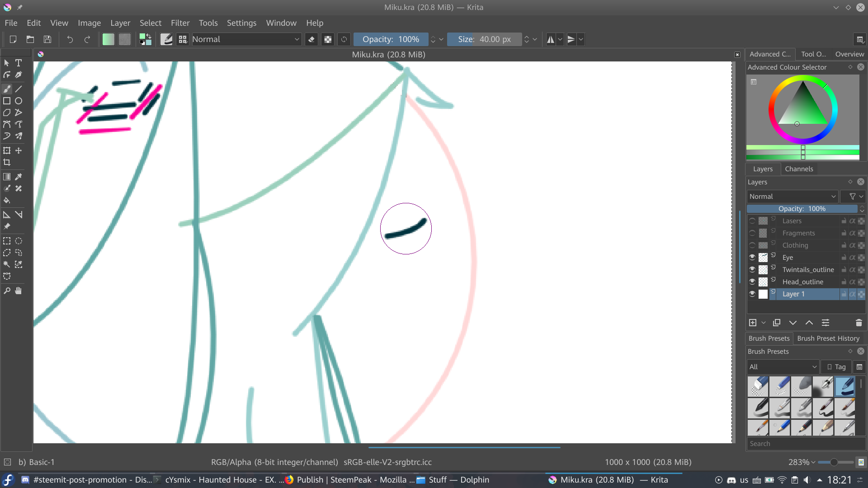Screen dimensions: 868x488
Task: Hide the Eye layer
Action: click(752, 258)
